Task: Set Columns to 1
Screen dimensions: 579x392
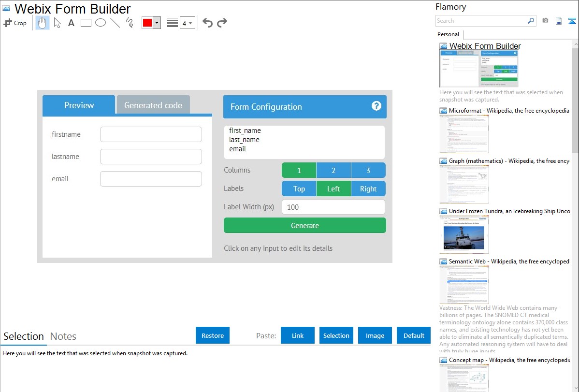Action: pyautogui.click(x=299, y=170)
